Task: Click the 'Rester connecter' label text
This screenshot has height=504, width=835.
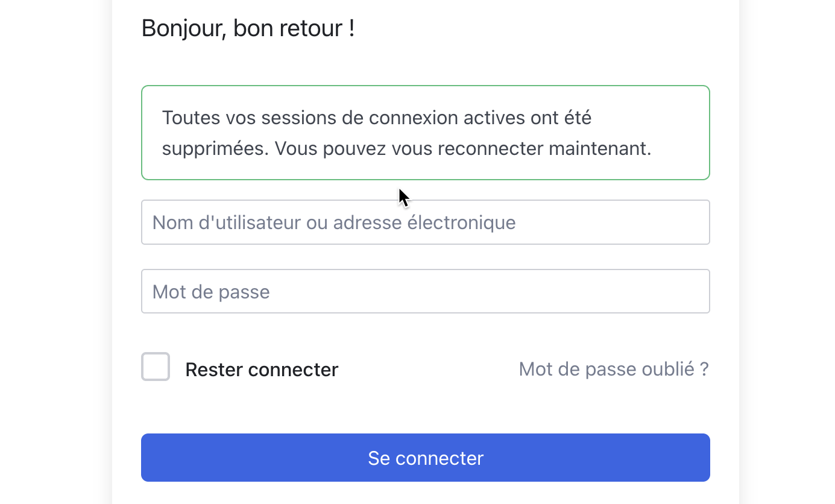Action: pyautogui.click(x=262, y=369)
